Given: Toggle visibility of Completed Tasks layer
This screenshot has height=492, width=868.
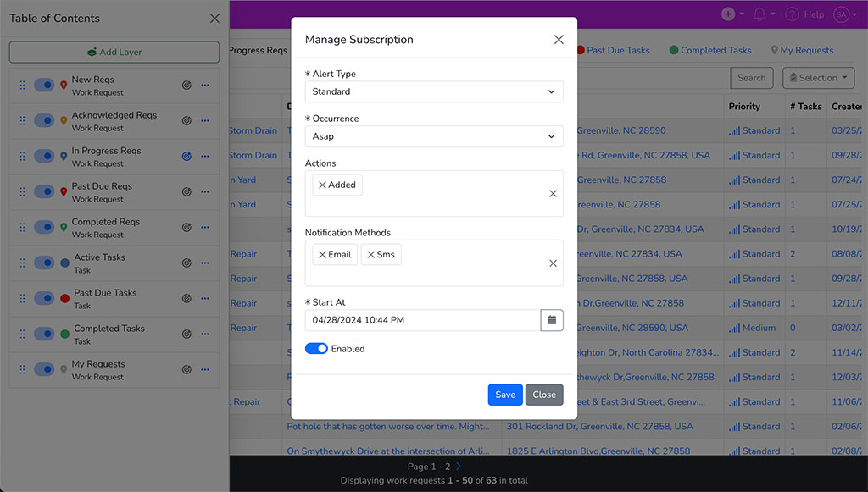Looking at the screenshot, I should click(x=44, y=334).
